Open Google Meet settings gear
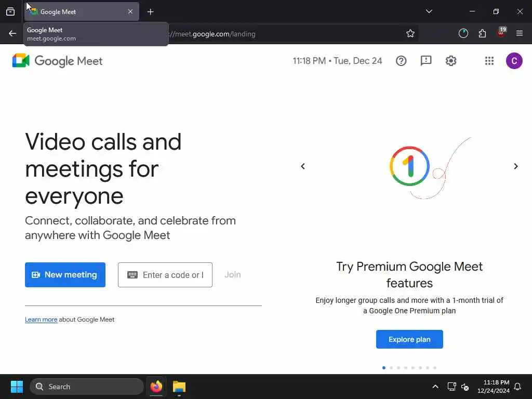 tap(451, 61)
